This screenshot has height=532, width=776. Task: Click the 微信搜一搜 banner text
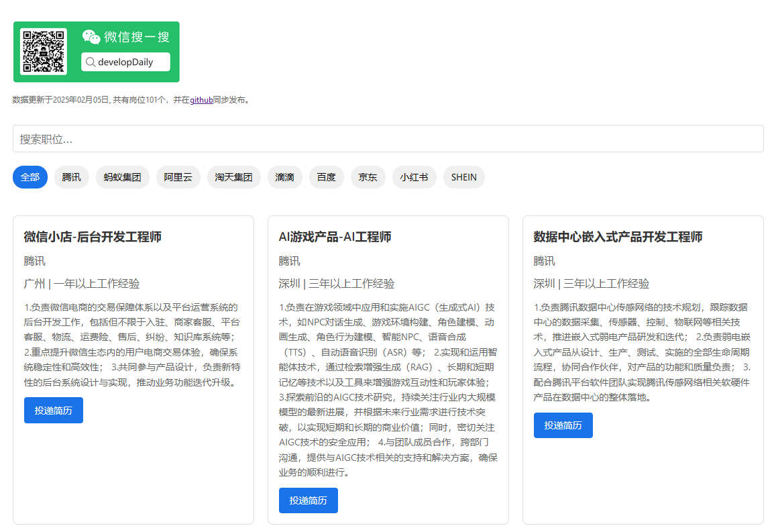[x=137, y=37]
